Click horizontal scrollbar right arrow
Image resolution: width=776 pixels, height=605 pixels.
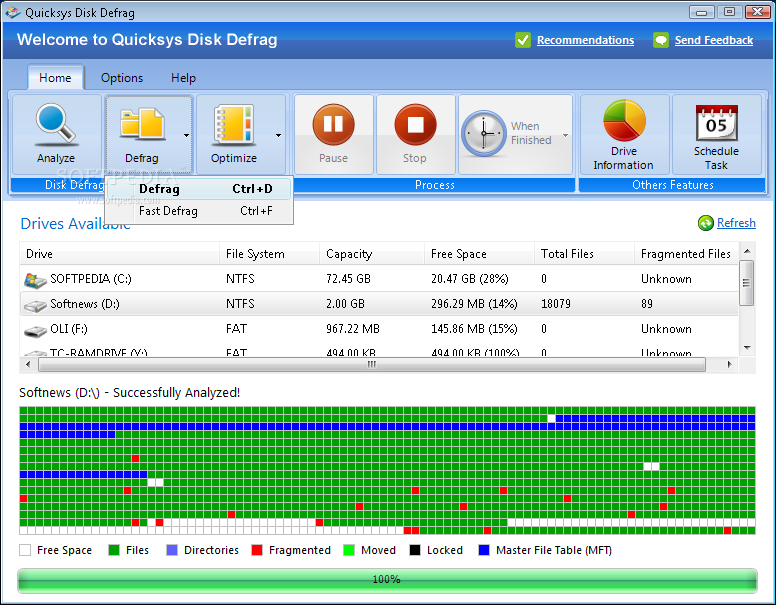click(729, 365)
